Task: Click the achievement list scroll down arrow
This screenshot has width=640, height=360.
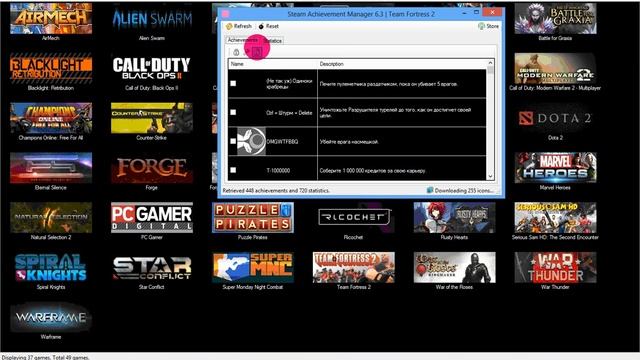Action: (490, 176)
